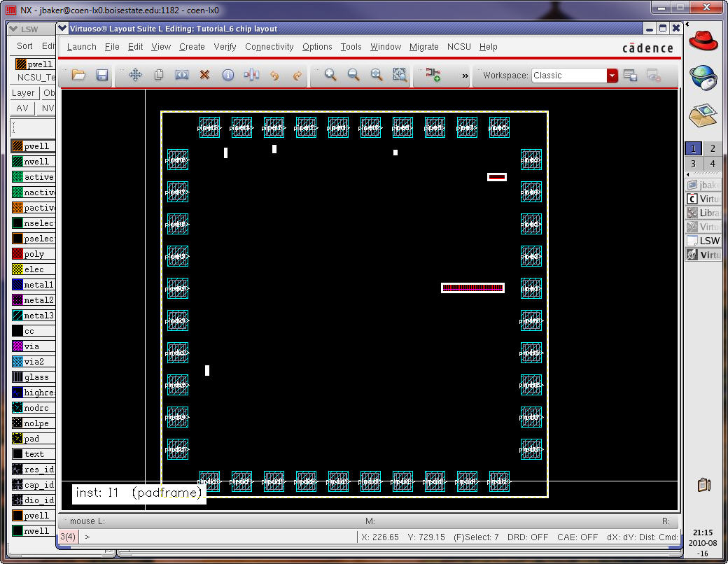This screenshot has width=728, height=564.
Task: Select the pad layer in LSW
Action: tap(34, 439)
